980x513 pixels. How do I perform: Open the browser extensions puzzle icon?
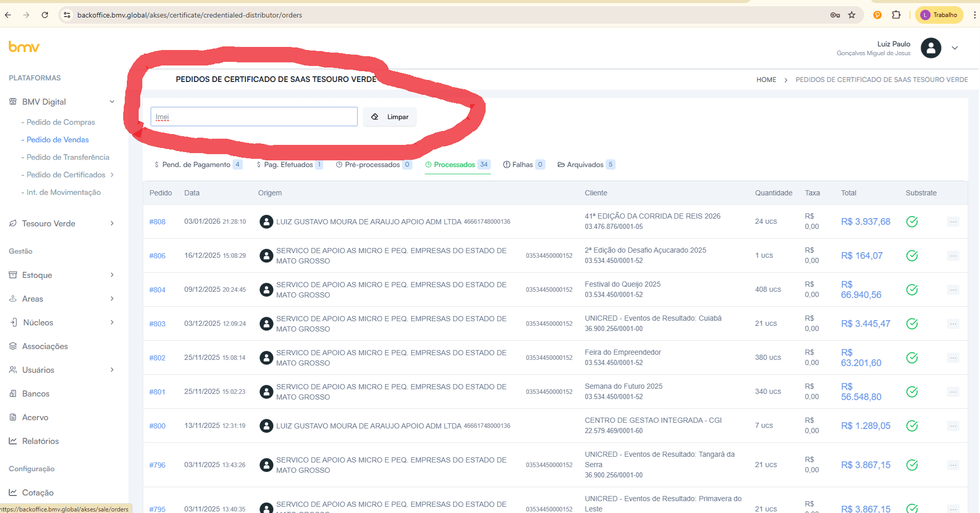point(896,15)
